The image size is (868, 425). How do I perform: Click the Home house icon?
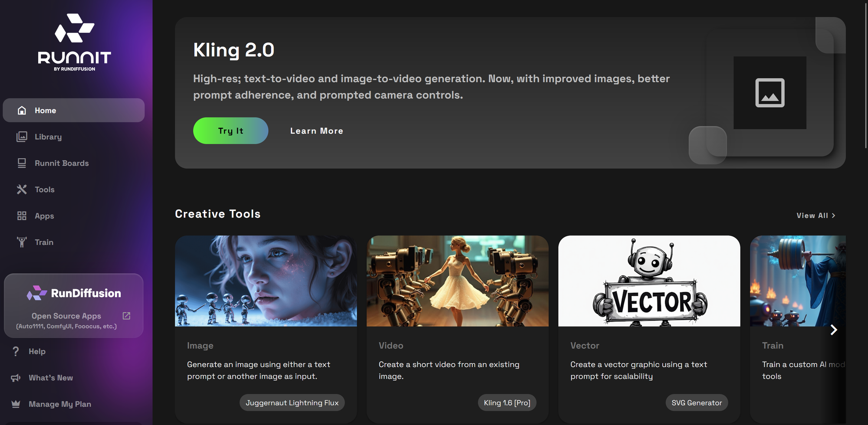[x=22, y=110]
